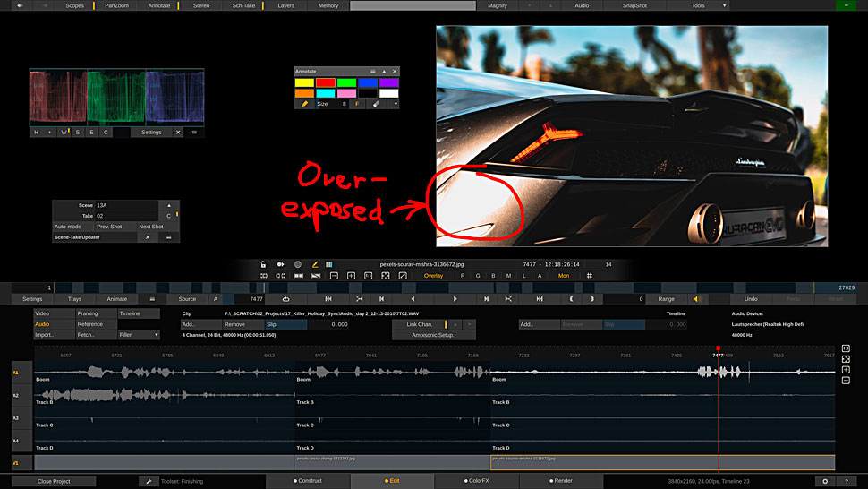Collapse the Annotate panel with up arrow
Screen dimensions: 868x489
tap(384, 72)
